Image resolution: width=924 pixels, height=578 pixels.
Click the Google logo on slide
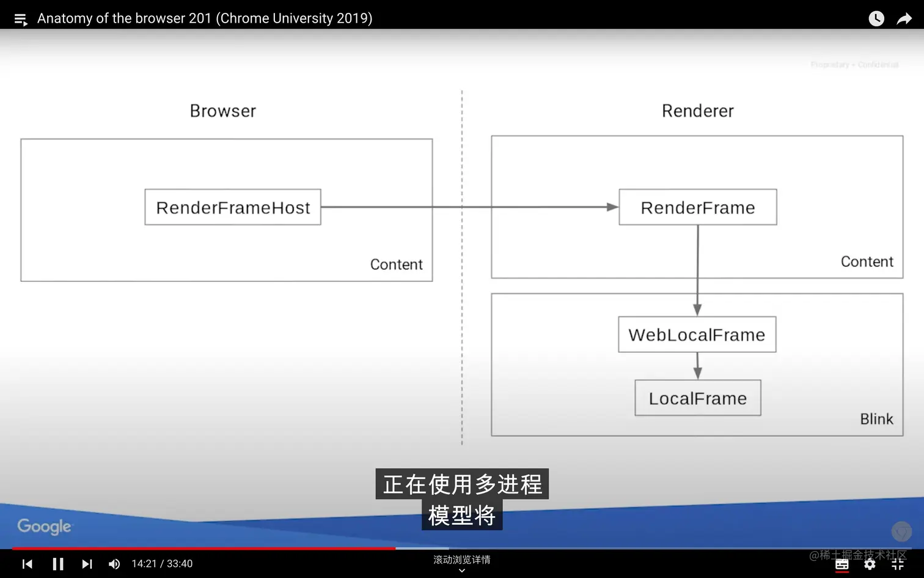coord(44,527)
